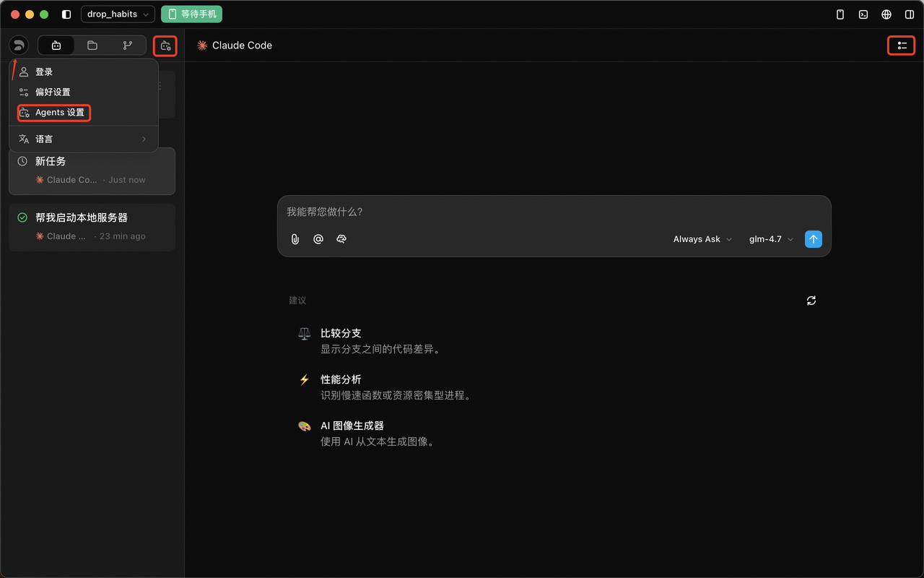Open the drop_habits project dropdown
The image size is (924, 578).
tap(118, 14)
